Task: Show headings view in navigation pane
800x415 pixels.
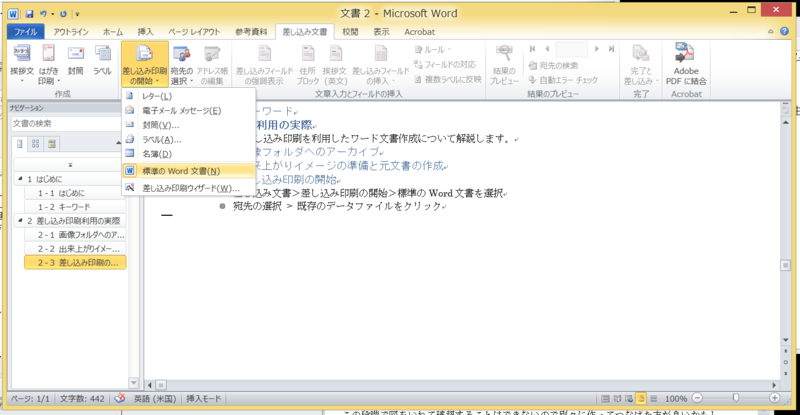Action: click(x=19, y=144)
